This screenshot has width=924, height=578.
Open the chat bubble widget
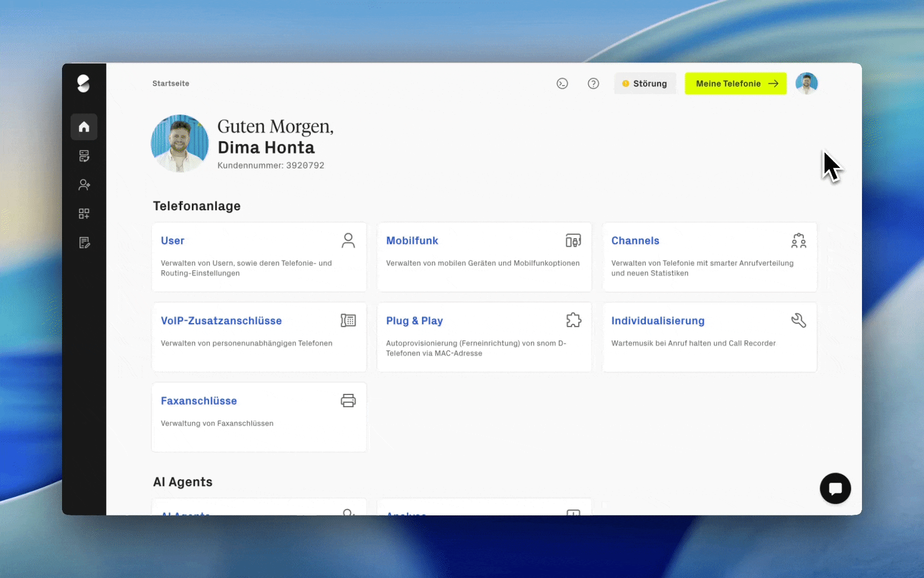click(x=835, y=488)
